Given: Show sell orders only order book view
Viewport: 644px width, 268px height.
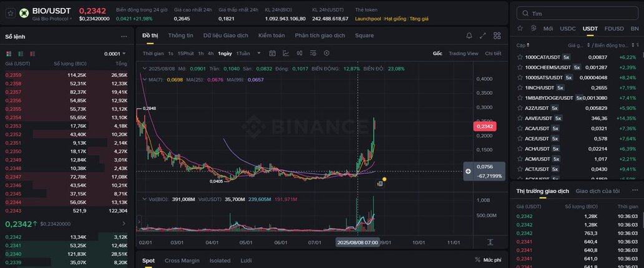Looking at the screenshot, I should click(x=32, y=54).
